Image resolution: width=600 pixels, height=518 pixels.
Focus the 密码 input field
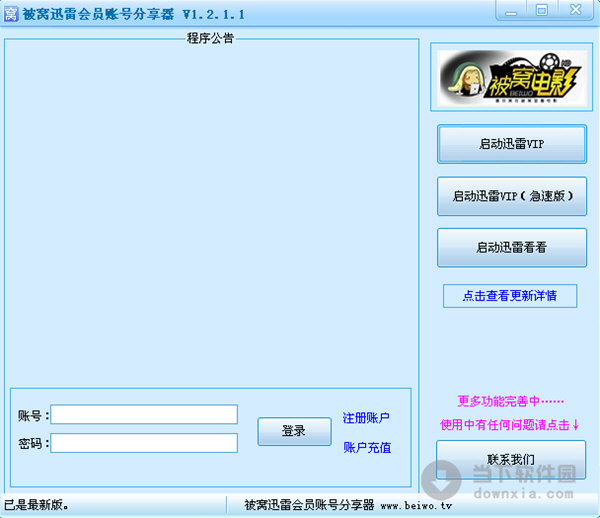pyautogui.click(x=144, y=443)
